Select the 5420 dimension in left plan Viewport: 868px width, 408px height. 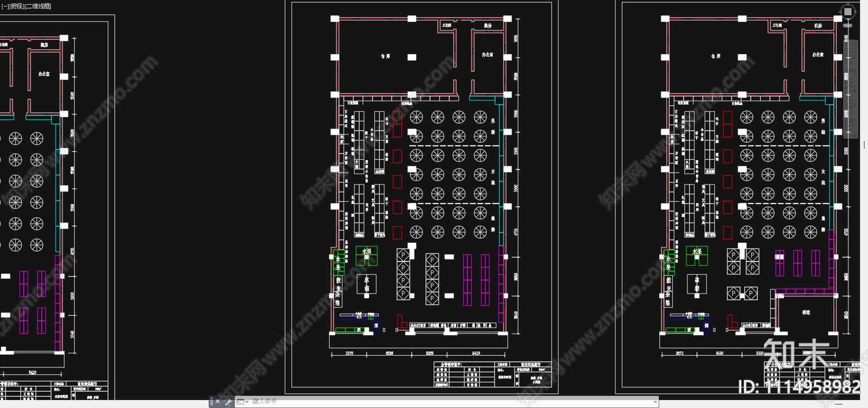tap(33, 373)
